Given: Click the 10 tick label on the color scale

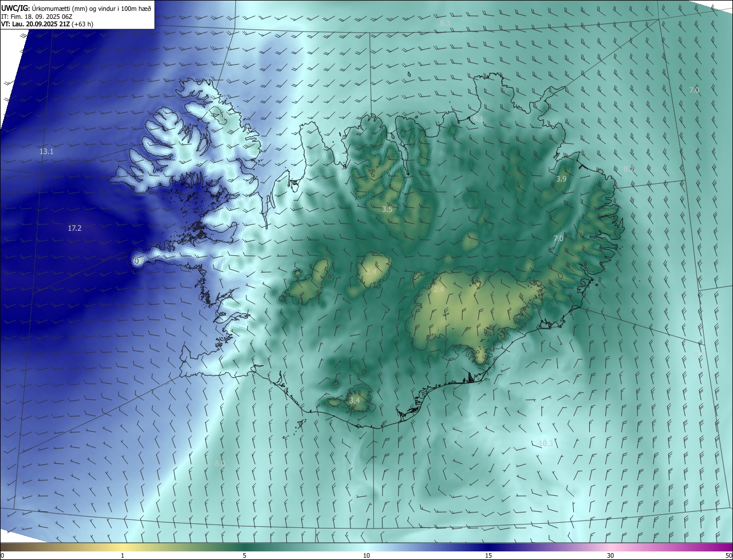Looking at the screenshot, I should (x=366, y=555).
